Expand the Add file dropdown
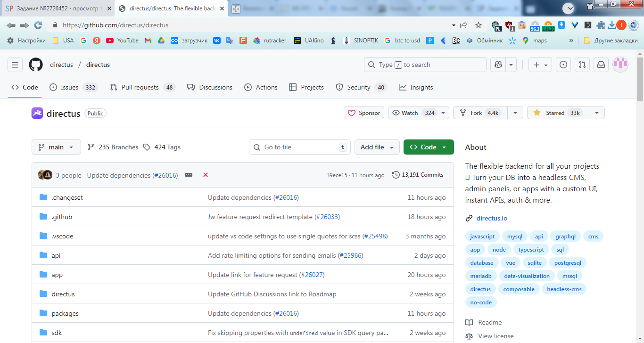Viewport: 644px width, 343px height. (377, 147)
